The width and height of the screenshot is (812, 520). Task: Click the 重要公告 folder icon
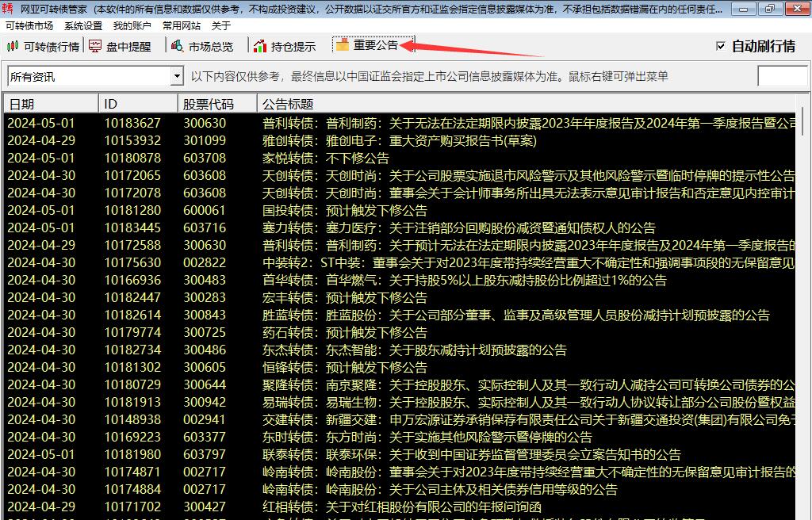[x=343, y=45]
